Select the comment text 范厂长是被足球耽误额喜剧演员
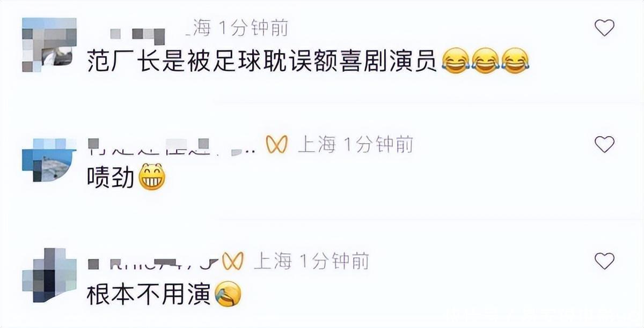The image size is (644, 328). tap(263, 62)
